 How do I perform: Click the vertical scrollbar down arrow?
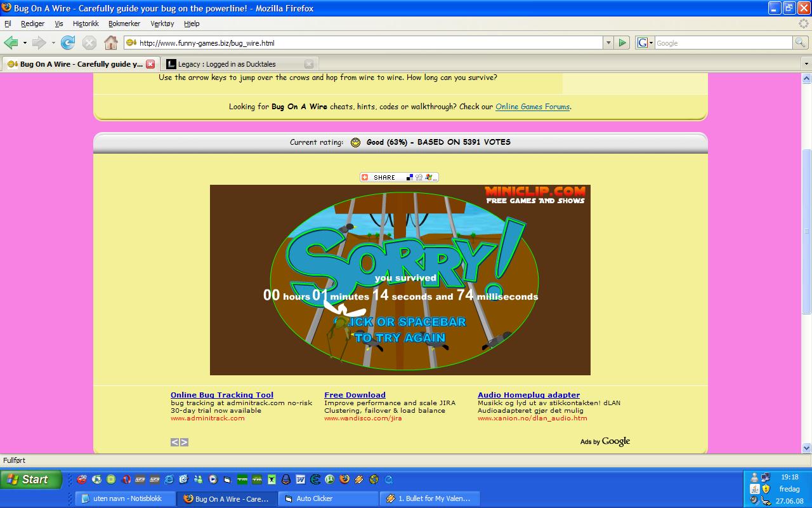coord(807,447)
